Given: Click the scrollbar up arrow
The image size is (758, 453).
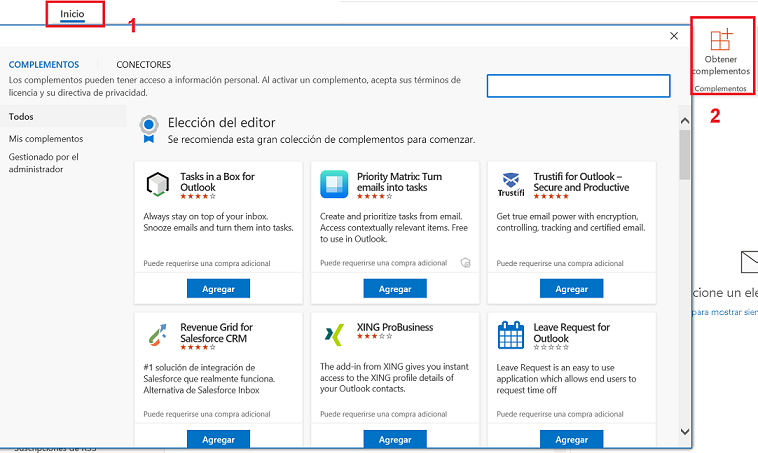Looking at the screenshot, I should tap(685, 121).
